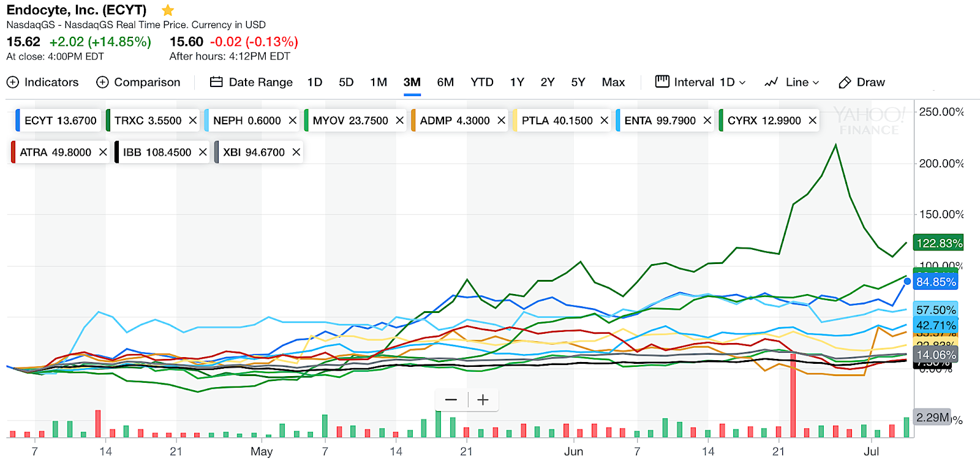Click the IBB 108.4500 legend label
The image size is (980, 460).
[157, 152]
